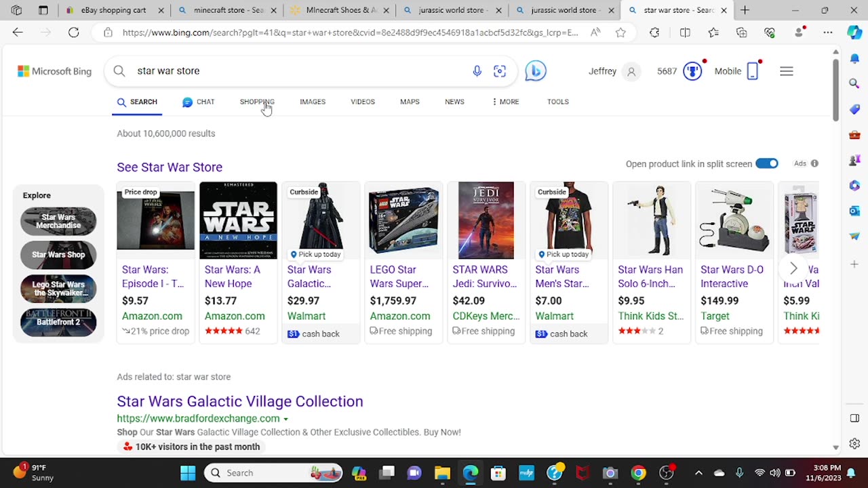
Task: Click the magnifier icon in Bing search box
Action: [119, 70]
